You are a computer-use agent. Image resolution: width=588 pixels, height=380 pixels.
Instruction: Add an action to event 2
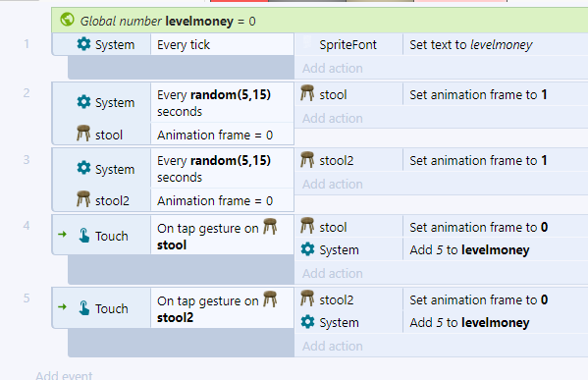click(x=333, y=118)
